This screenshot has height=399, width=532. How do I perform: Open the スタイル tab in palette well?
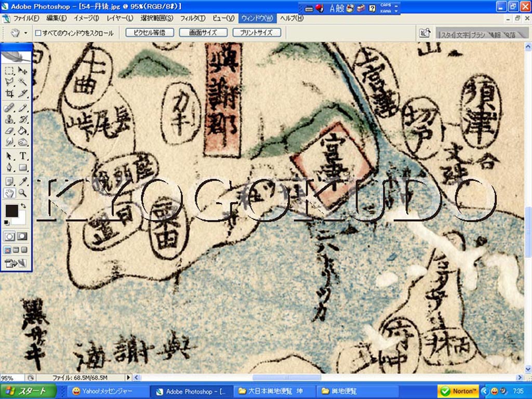tap(448, 35)
